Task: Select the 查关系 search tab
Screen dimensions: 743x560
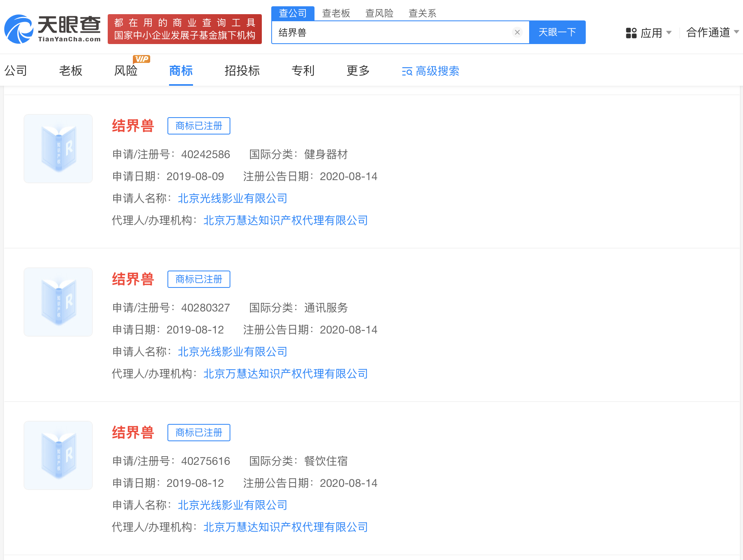Action: [423, 13]
